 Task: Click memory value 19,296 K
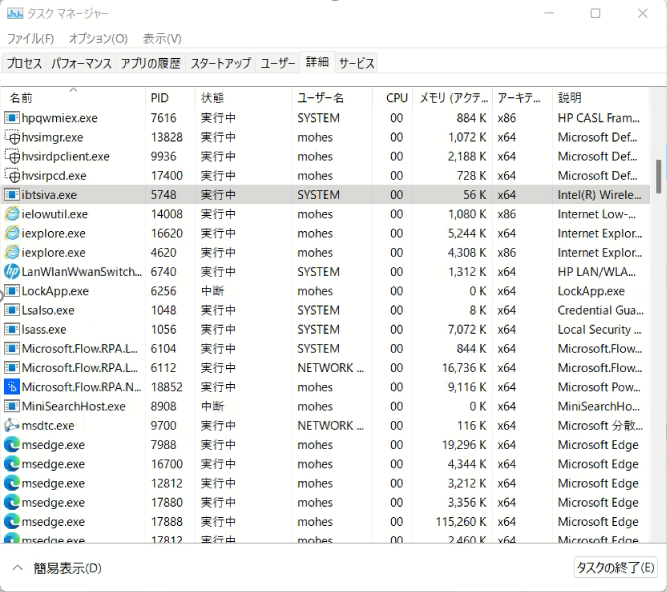464,444
